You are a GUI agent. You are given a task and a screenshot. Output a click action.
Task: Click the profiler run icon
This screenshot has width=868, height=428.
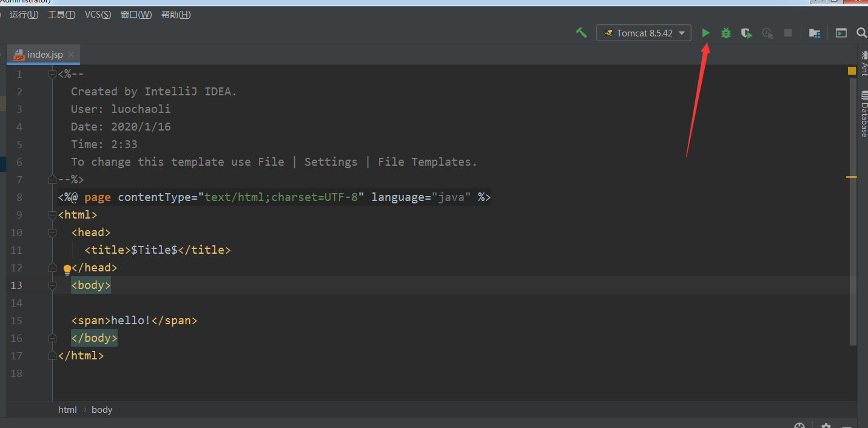click(767, 33)
